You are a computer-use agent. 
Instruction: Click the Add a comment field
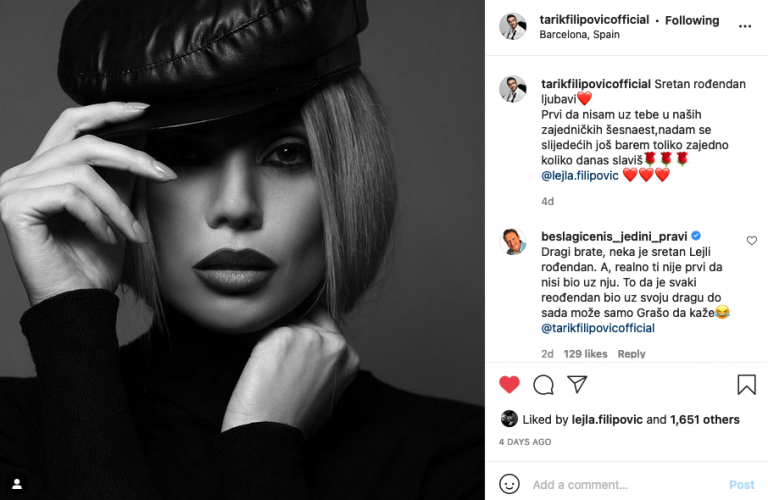tap(627, 485)
